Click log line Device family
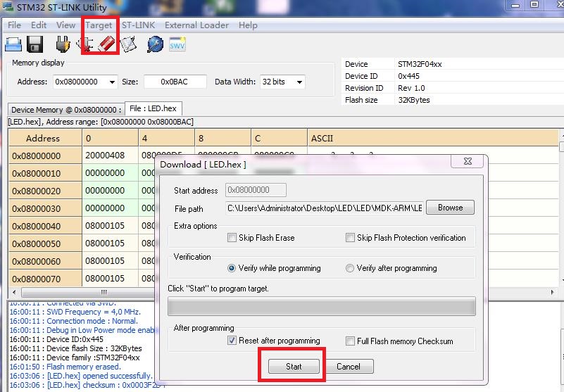 click(75, 358)
